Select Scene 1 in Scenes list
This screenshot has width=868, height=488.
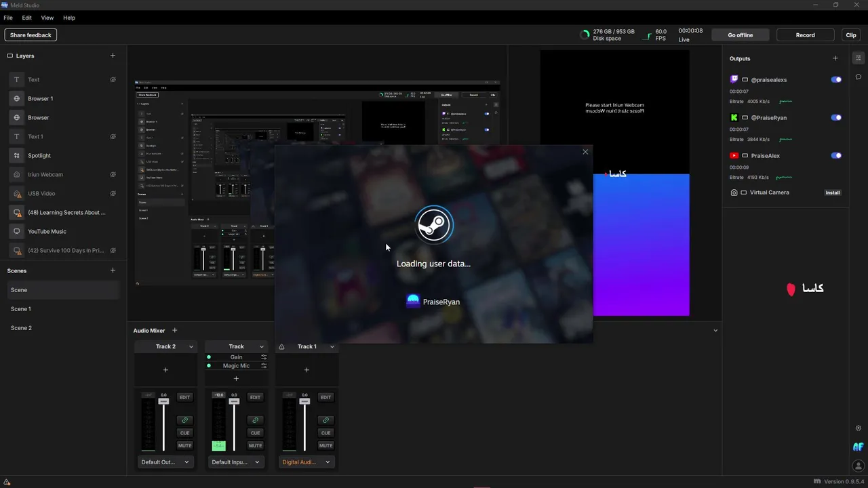(x=62, y=309)
